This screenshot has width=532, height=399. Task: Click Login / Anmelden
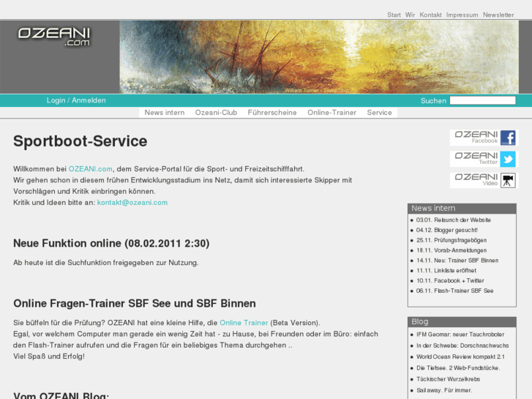pos(76,100)
